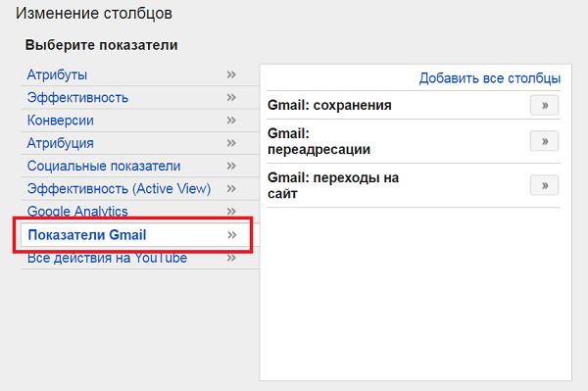This screenshot has width=588, height=391.
Task: Click the Gmail: переходы на сайт label
Action: click(x=333, y=185)
